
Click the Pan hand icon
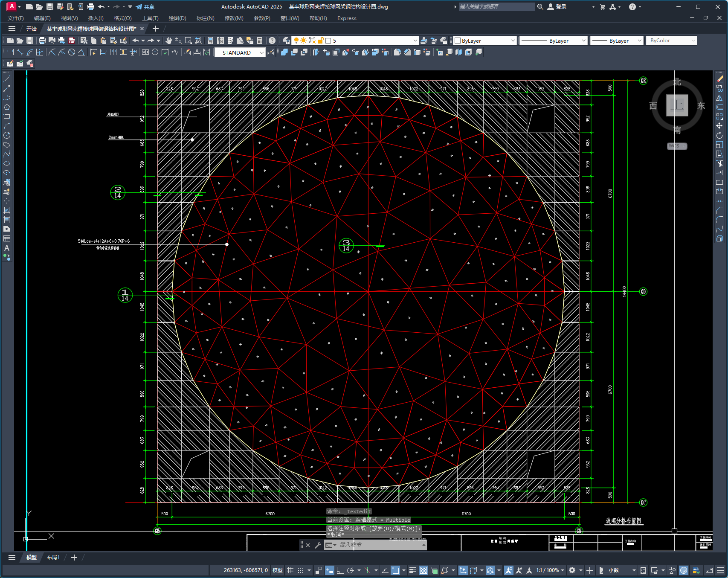(169, 41)
